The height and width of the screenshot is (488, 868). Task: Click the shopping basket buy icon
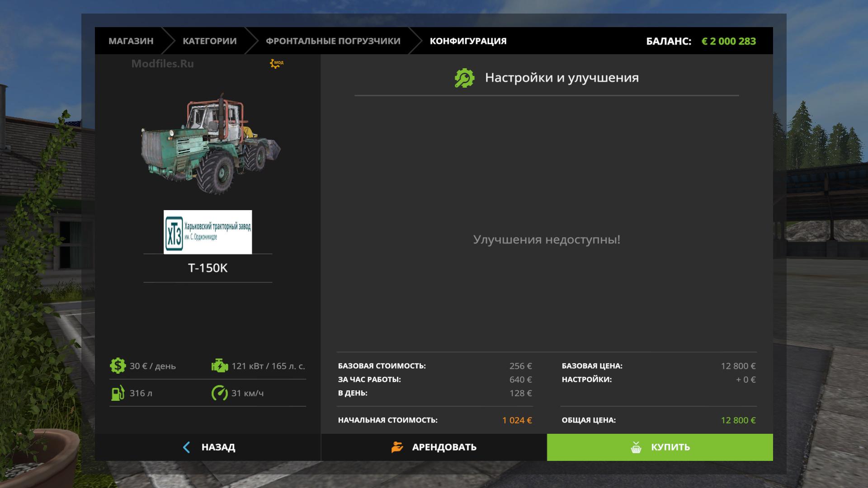click(636, 447)
